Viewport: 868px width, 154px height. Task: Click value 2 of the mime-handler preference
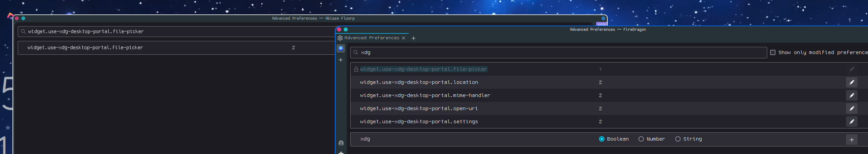[x=600, y=95]
